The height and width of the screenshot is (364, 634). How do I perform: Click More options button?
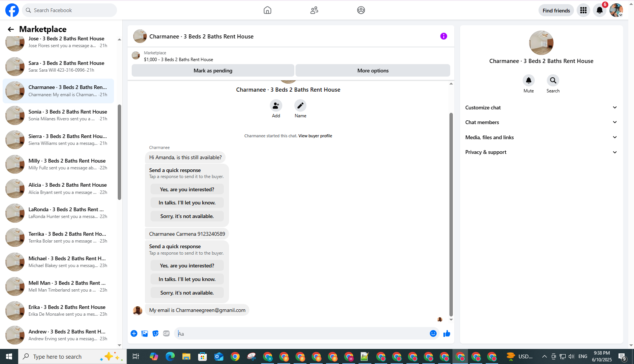(x=373, y=71)
